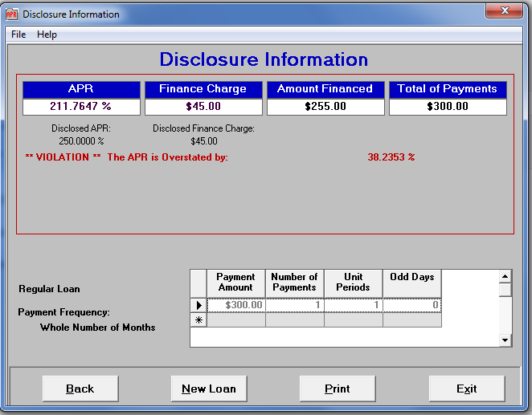
Task: Click the Odd Days cell value
Action: point(412,305)
